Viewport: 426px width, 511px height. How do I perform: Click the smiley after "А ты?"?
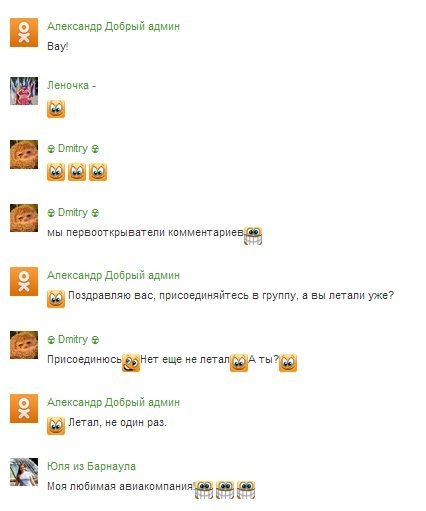click(288, 363)
